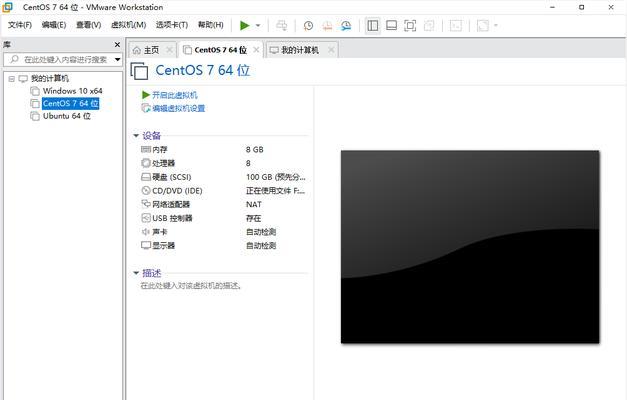This screenshot has width=627, height=400.
Task: Collapse the 设备 section
Action: 136,136
